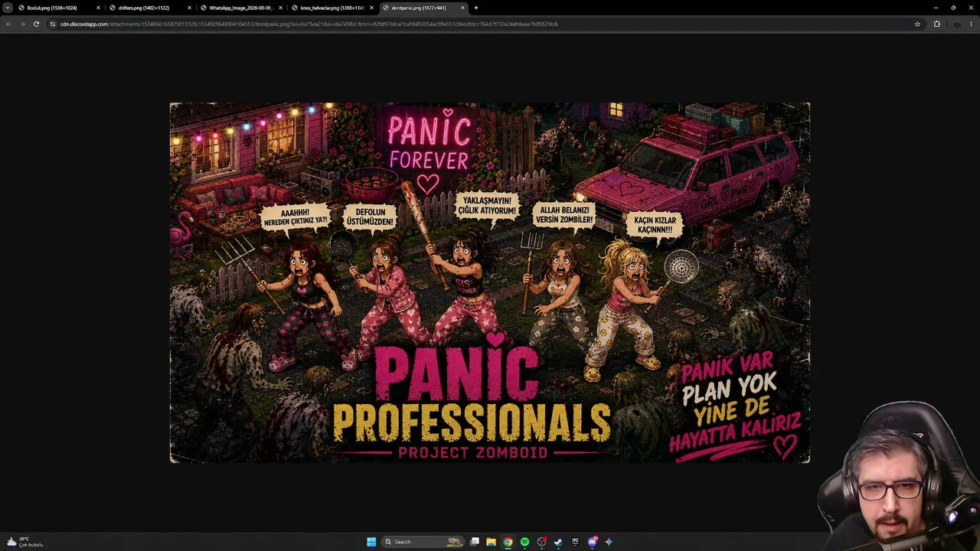980x551 pixels.
Task: Close the Bosluk.png tab
Action: tap(98, 8)
